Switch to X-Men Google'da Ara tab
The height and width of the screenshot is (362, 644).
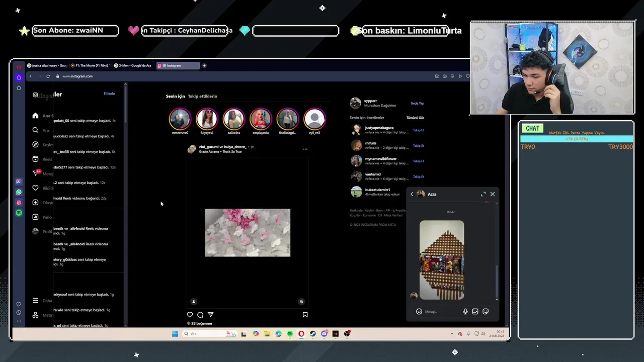134,65
